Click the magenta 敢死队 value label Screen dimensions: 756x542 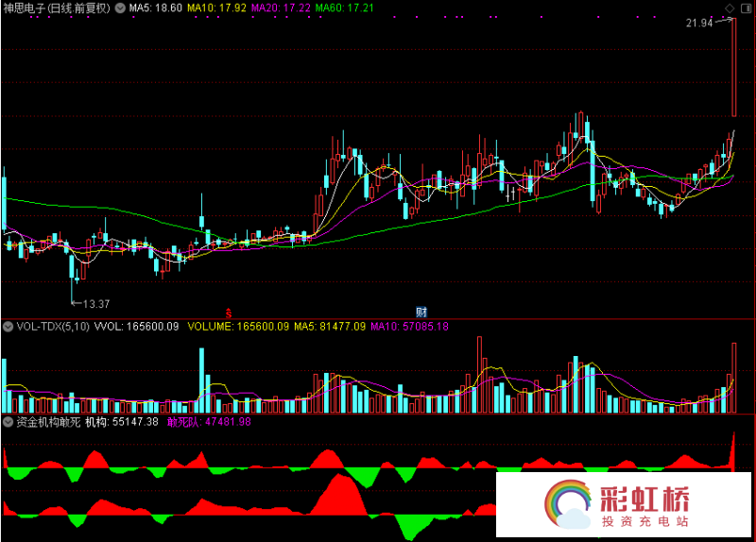[209, 421]
